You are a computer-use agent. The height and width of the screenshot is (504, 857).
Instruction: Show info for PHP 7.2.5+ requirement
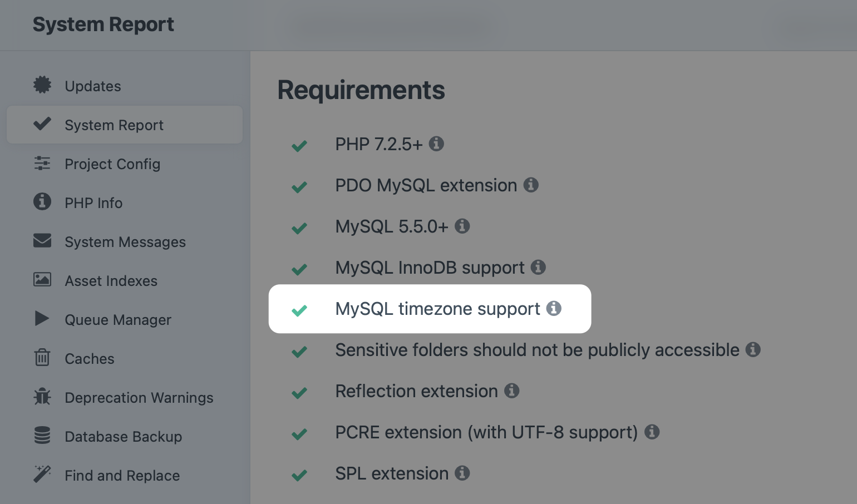click(x=436, y=144)
